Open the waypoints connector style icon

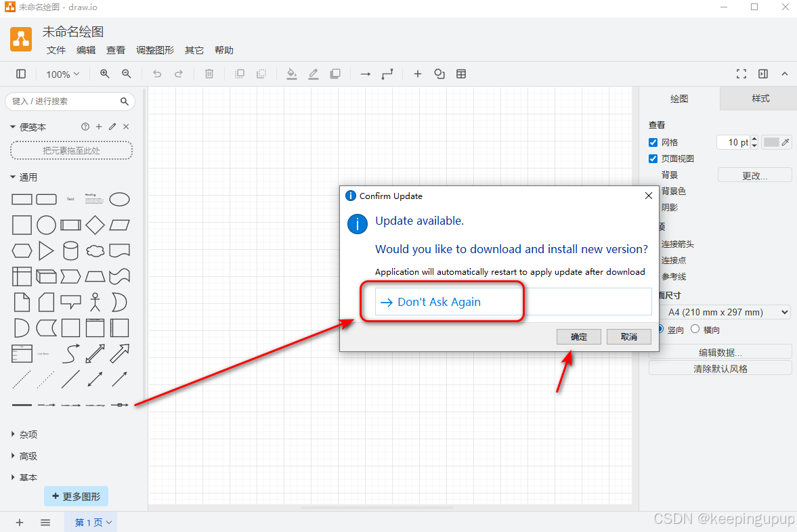click(387, 74)
